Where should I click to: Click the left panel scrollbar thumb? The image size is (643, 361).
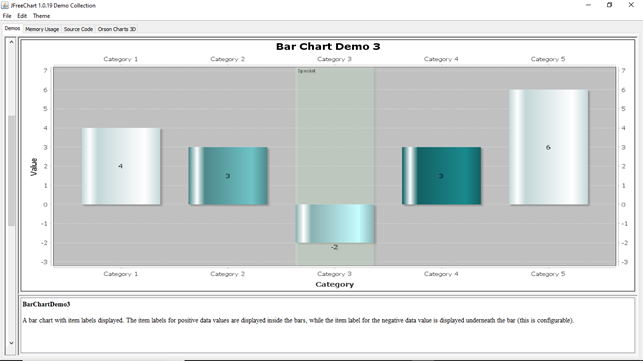coord(11,170)
